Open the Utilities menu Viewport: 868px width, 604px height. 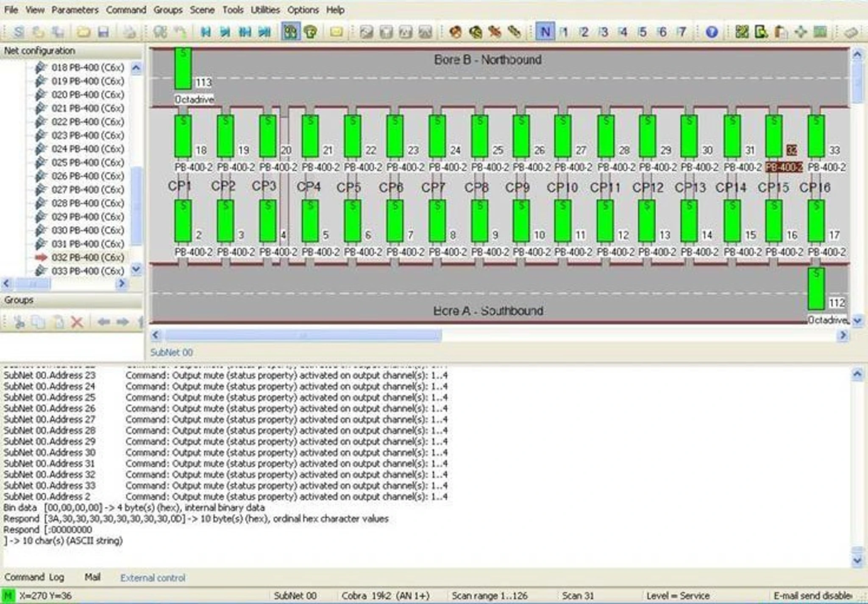[x=265, y=10]
